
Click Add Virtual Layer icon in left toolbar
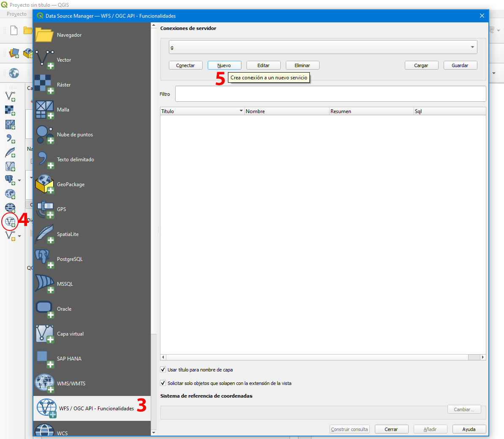click(10, 166)
